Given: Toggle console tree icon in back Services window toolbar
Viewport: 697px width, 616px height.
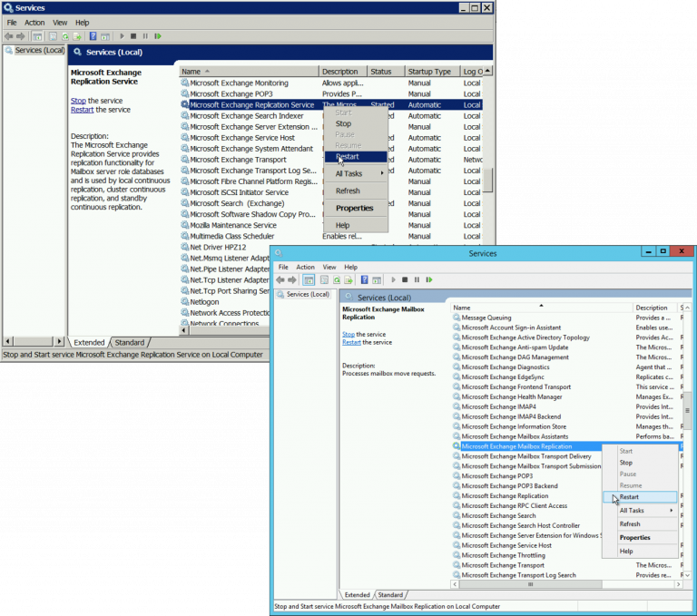Looking at the screenshot, I should (x=37, y=36).
